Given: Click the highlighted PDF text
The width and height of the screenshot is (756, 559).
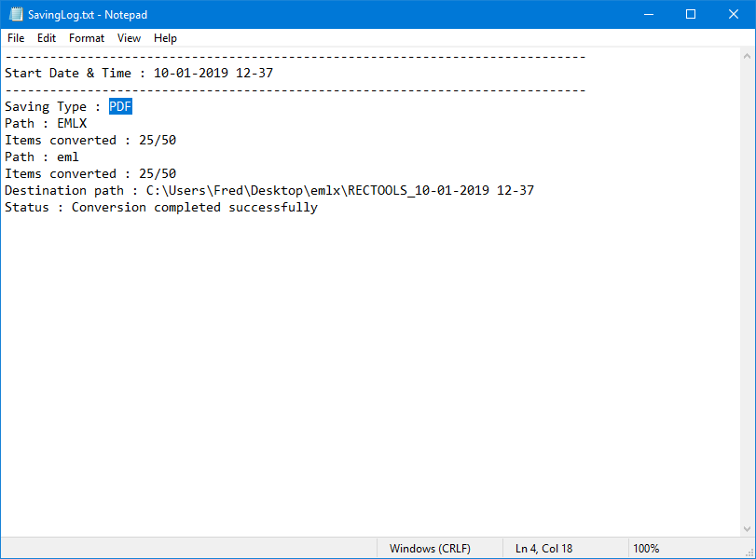Looking at the screenshot, I should coord(120,106).
